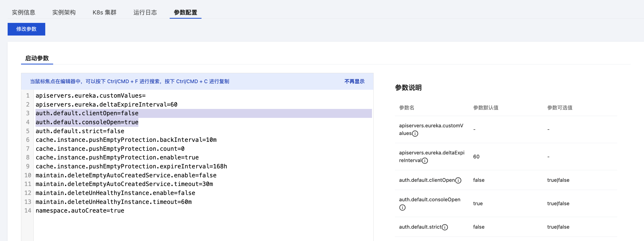Select the 启动参数 sub-tab

(37, 58)
